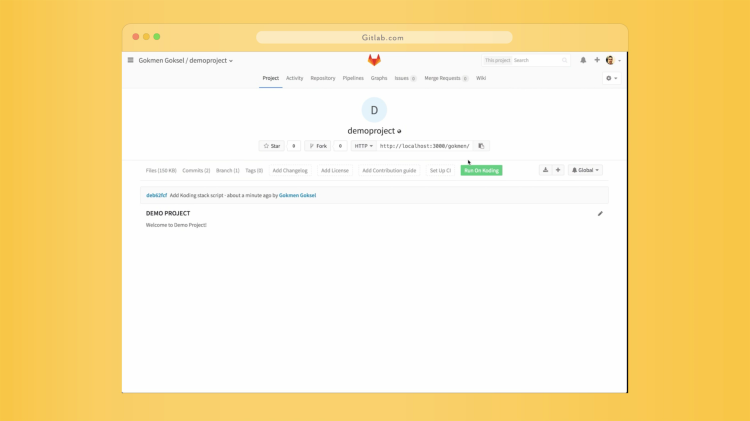Click the project visibility globe icon
750x421 pixels.
click(x=399, y=131)
